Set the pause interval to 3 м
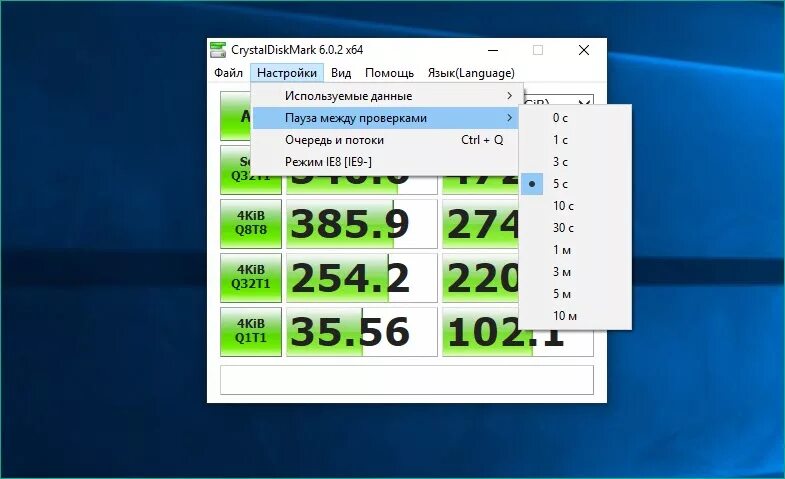 pyautogui.click(x=575, y=272)
